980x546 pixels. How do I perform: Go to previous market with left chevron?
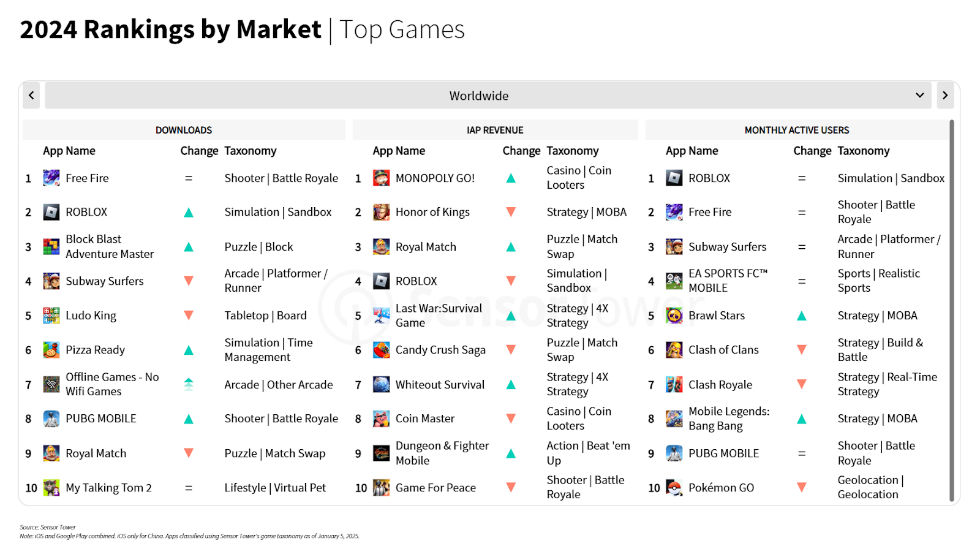[31, 96]
